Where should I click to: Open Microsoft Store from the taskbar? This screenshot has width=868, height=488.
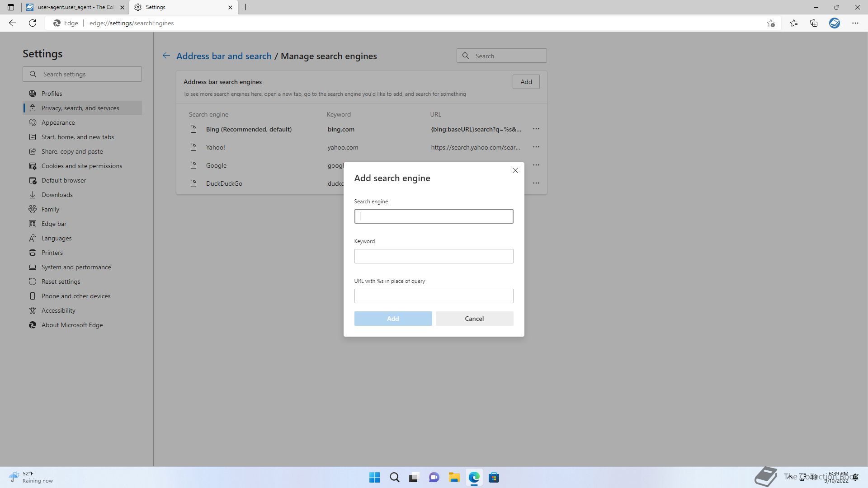pos(494,478)
